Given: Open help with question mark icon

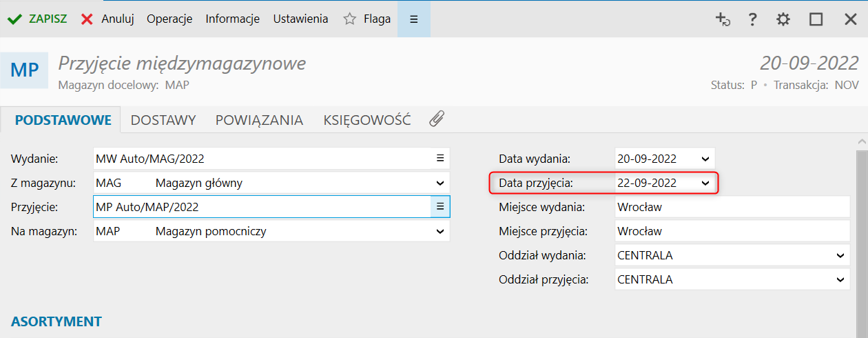Looking at the screenshot, I should tap(753, 19).
